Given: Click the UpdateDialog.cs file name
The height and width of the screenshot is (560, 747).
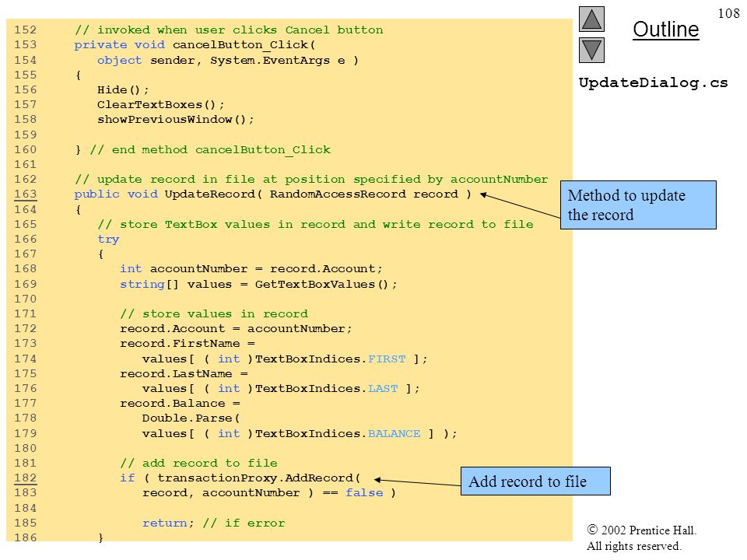Looking at the screenshot, I should coord(653,83).
